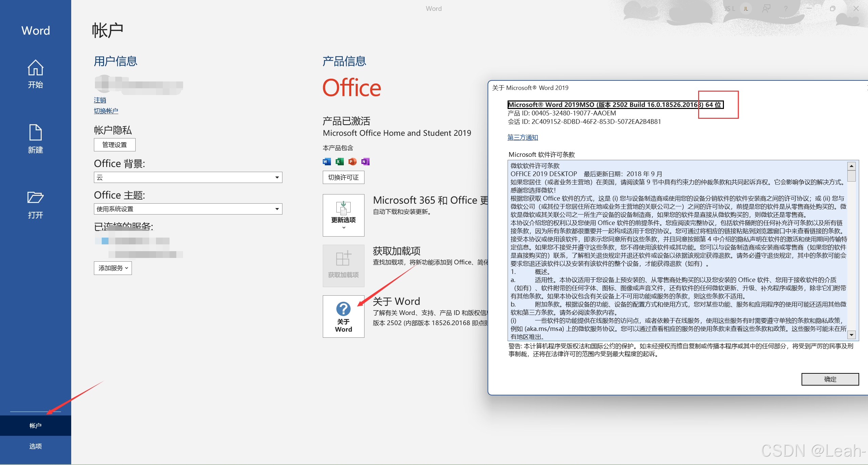Click the About Word question mark icon

343,309
